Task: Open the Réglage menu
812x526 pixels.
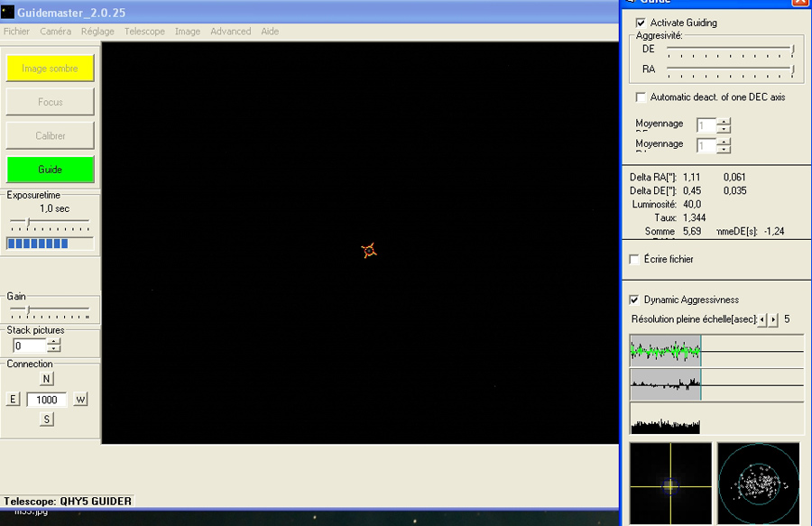Action: (x=97, y=31)
